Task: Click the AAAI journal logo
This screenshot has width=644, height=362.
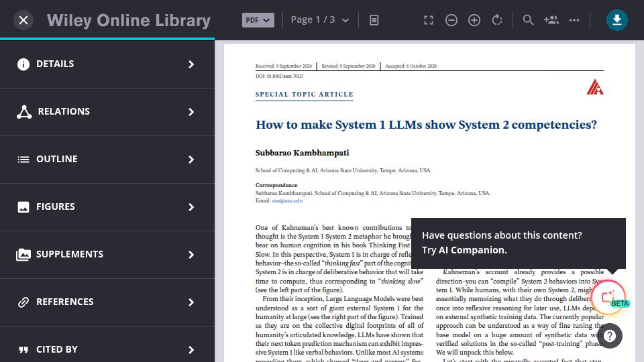Action: [x=595, y=86]
